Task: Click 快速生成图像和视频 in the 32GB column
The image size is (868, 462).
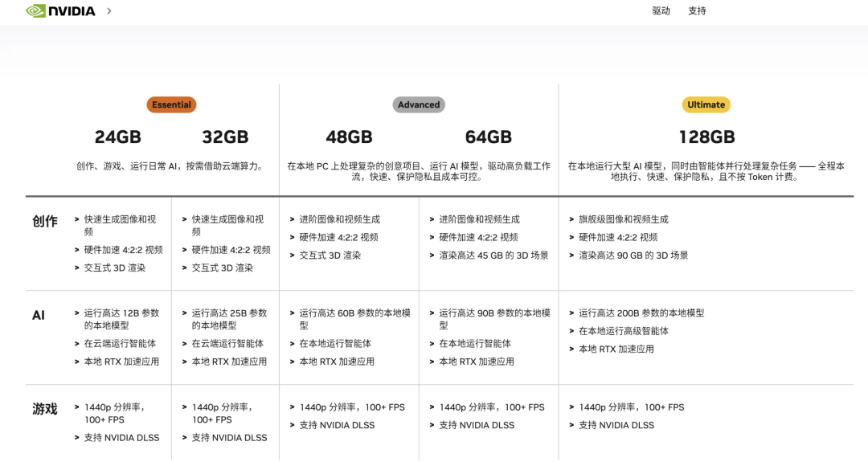Action: (227, 225)
